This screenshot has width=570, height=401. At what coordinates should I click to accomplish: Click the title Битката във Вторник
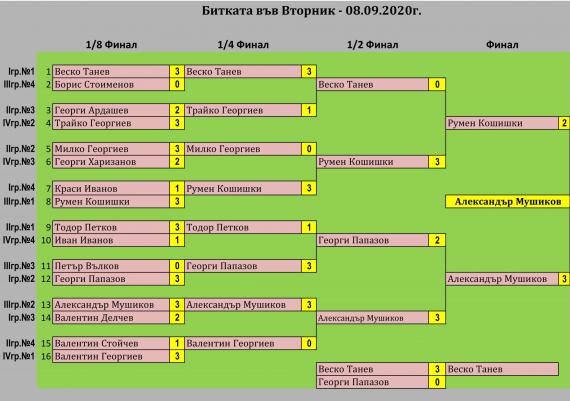coord(269,11)
